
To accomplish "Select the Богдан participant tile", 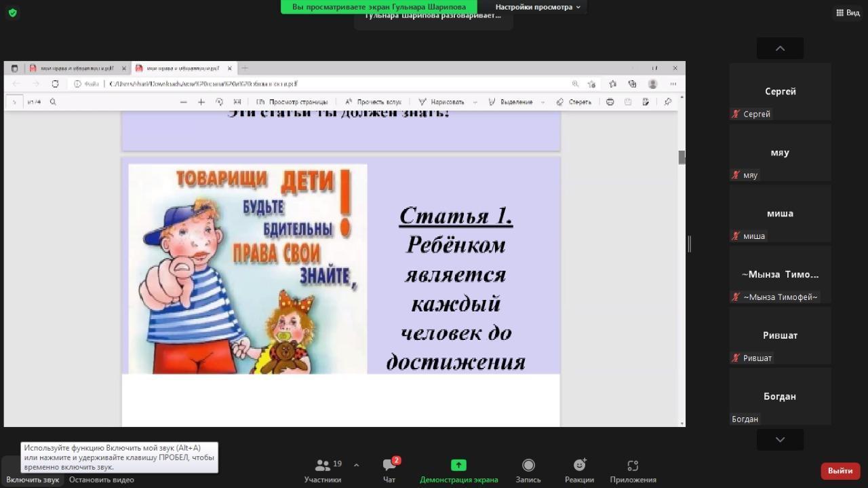I will [x=780, y=396].
